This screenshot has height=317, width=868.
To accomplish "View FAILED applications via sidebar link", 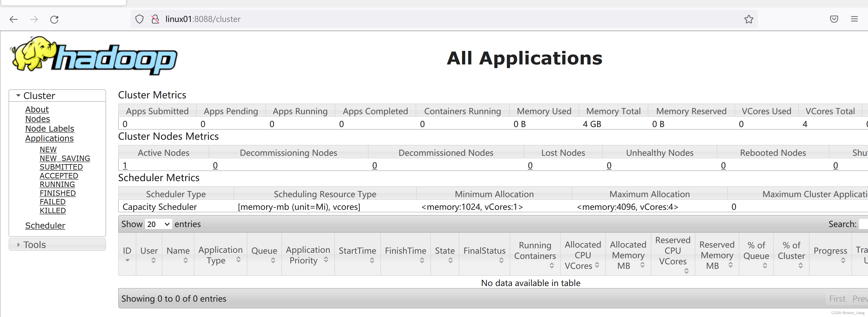I will pos(53,201).
